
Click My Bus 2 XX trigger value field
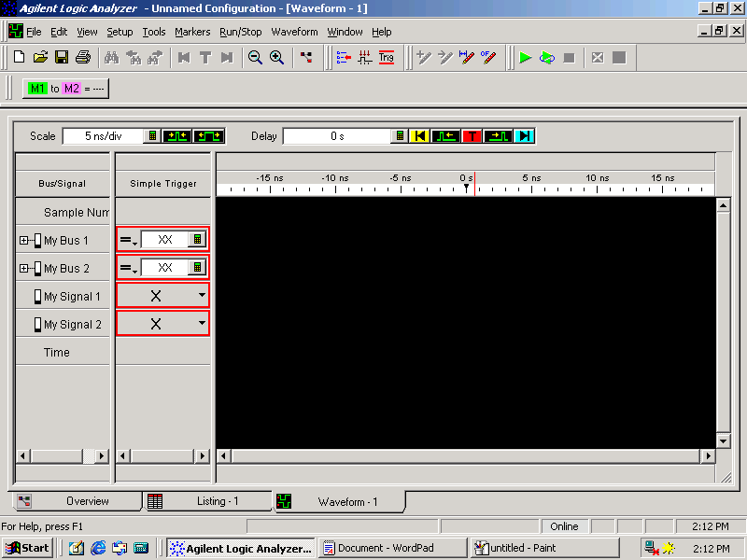point(165,268)
